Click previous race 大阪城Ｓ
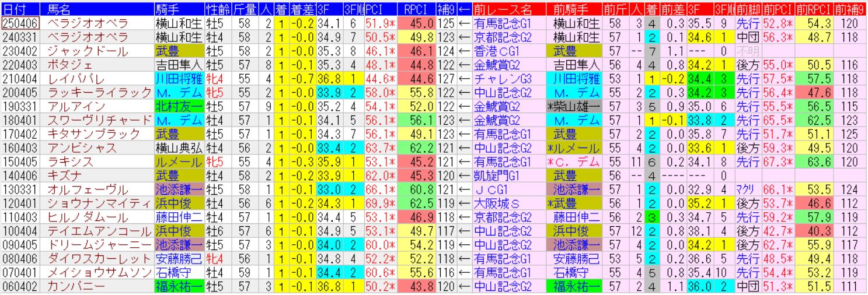 click(x=495, y=203)
